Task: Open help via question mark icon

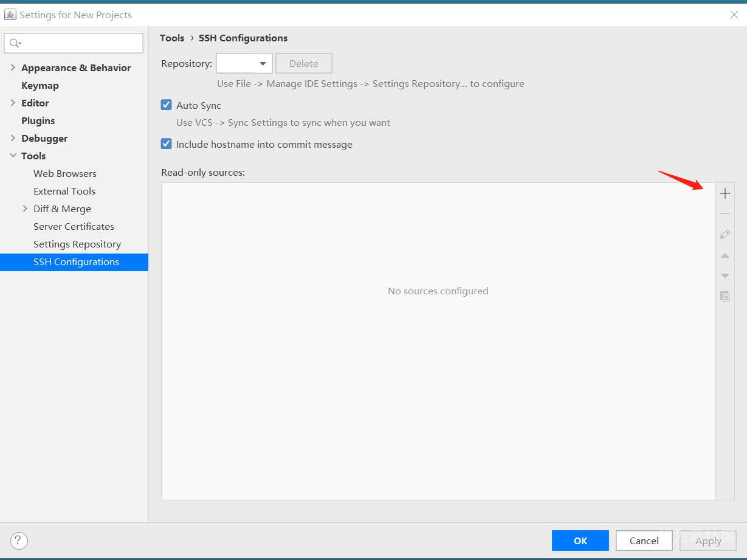Action: click(x=19, y=540)
